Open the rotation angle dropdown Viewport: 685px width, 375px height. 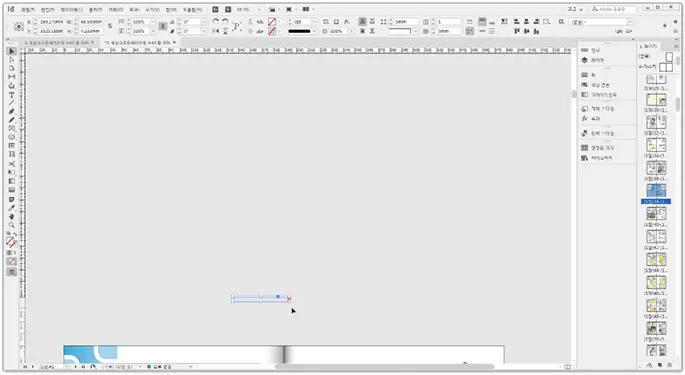pos(204,21)
